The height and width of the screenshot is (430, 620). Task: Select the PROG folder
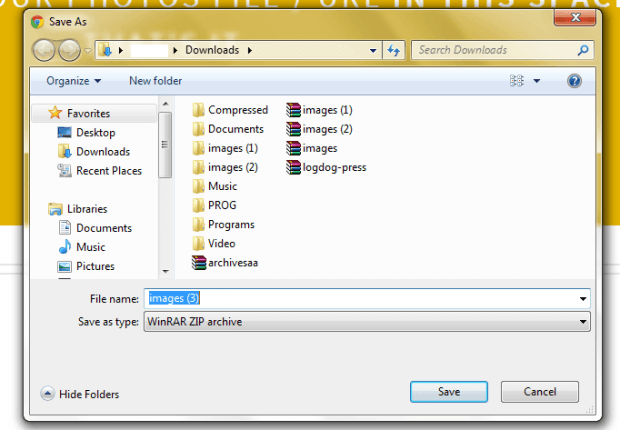pyautogui.click(x=214, y=205)
